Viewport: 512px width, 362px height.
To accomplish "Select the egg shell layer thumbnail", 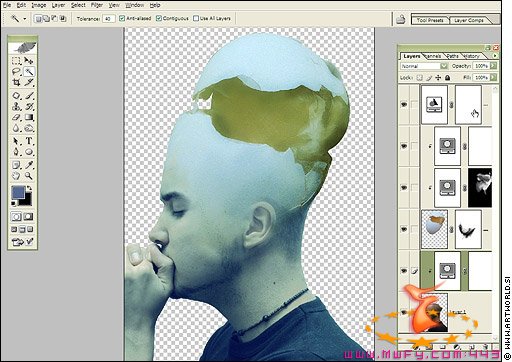I will (x=434, y=229).
